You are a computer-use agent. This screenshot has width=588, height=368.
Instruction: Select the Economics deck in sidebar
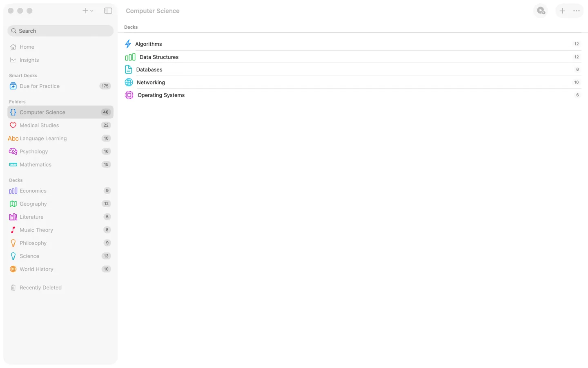pyautogui.click(x=60, y=191)
